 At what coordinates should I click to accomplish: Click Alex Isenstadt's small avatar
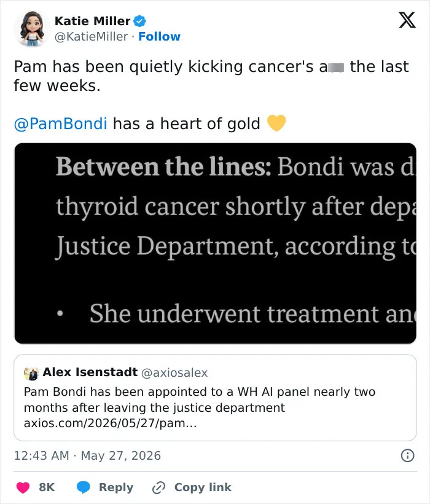pyautogui.click(x=31, y=373)
